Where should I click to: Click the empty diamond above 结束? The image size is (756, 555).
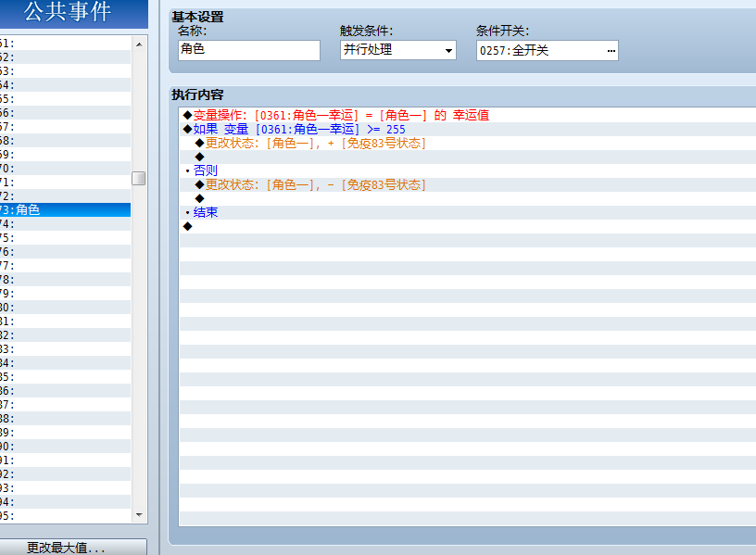(199, 198)
